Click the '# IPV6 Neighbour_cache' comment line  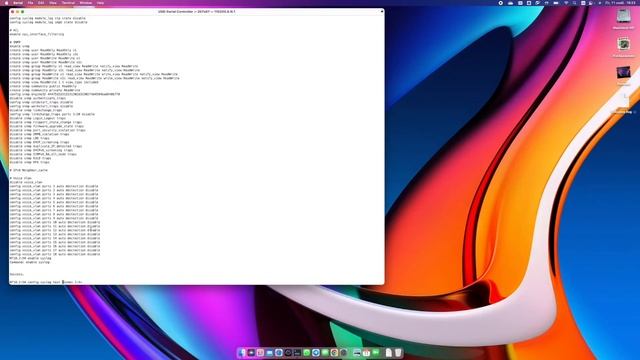(x=29, y=170)
